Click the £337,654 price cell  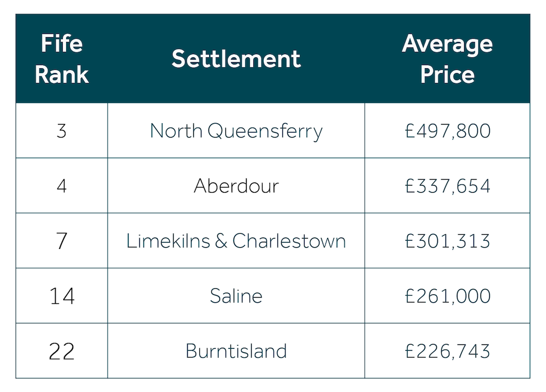pos(448,186)
